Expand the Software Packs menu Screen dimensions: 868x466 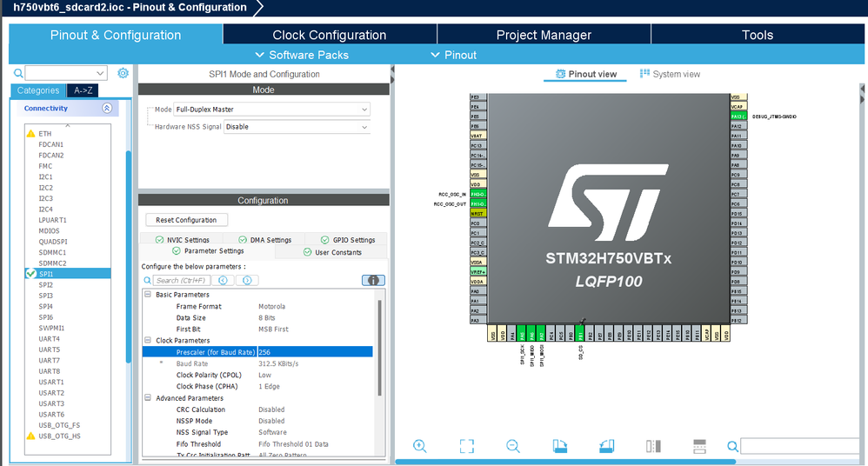click(x=302, y=55)
